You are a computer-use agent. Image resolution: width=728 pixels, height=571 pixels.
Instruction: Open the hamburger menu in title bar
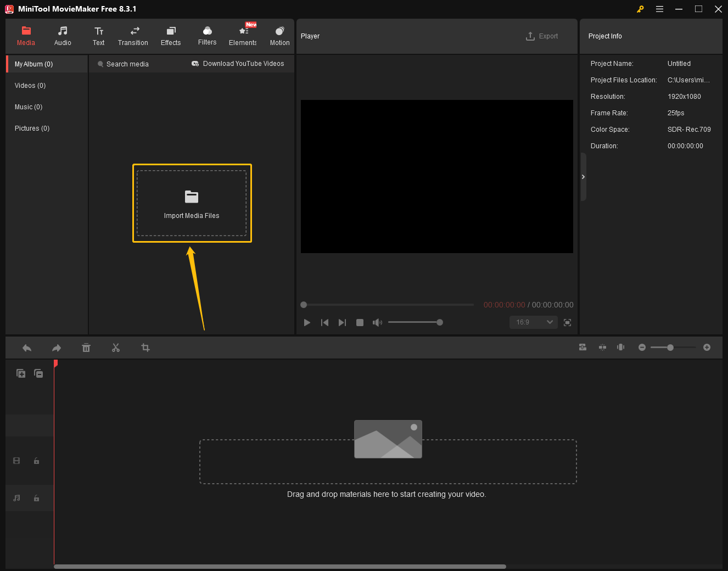[659, 9]
